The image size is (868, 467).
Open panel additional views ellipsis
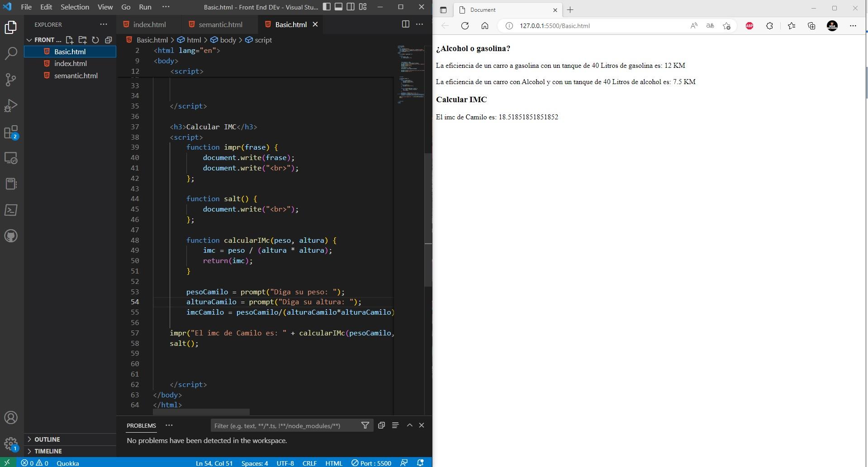point(169,425)
